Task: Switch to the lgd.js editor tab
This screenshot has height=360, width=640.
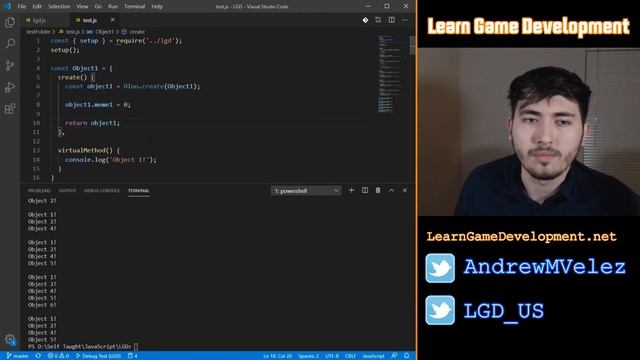Action: coord(45,20)
